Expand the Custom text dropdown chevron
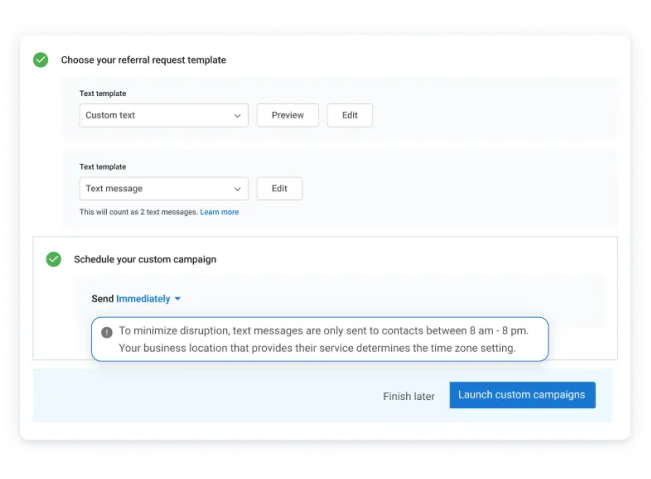 point(238,116)
